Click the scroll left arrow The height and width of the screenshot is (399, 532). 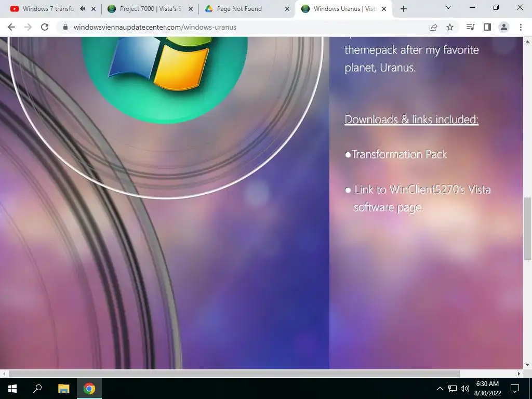click(x=4, y=374)
